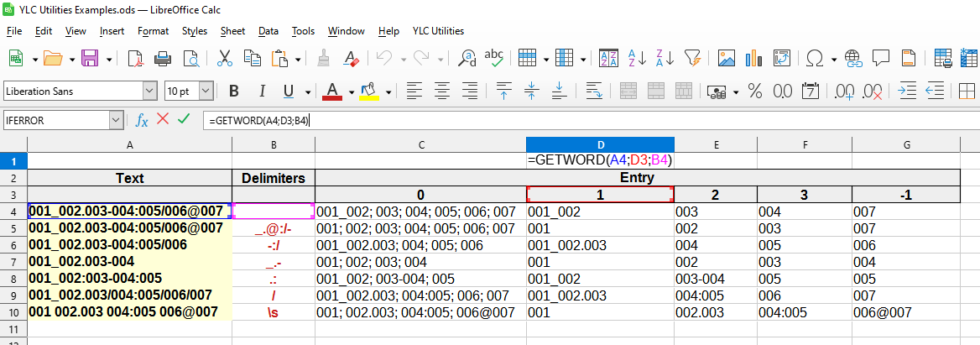Click the Sort dialog icon
980x345 pixels.
[x=608, y=59]
